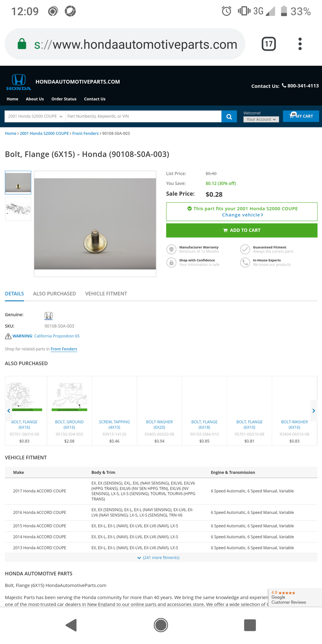This screenshot has height=644, width=322.
Task: Click the Change vehicle link
Action: [242, 215]
